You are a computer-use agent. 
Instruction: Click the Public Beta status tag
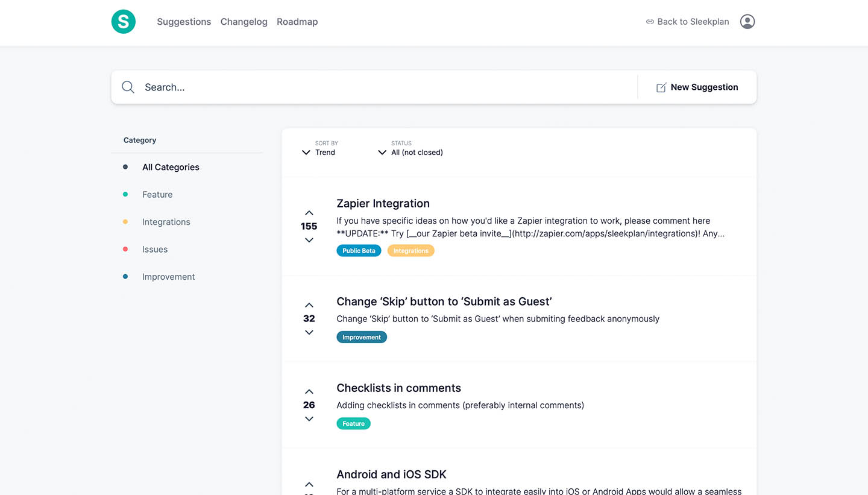coord(359,251)
